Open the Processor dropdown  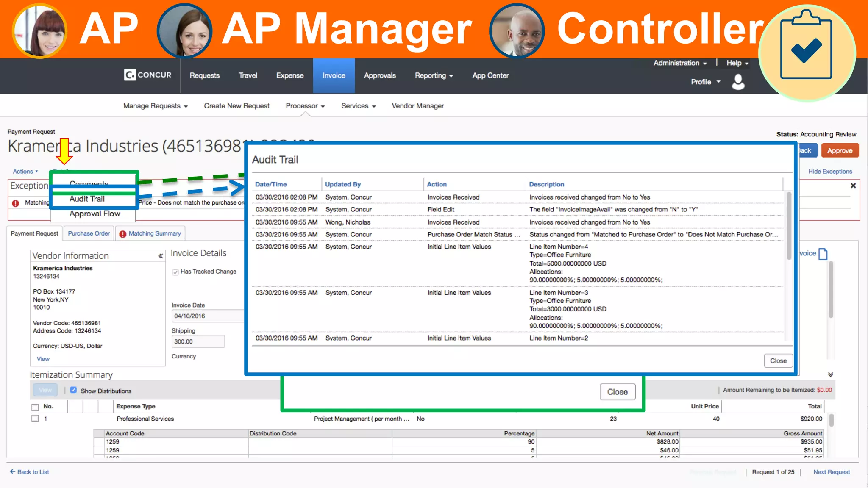pos(305,106)
